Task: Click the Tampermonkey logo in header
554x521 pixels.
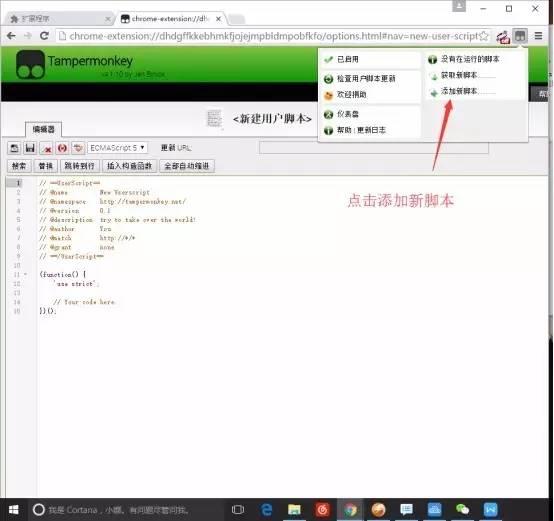Action: click(30, 64)
